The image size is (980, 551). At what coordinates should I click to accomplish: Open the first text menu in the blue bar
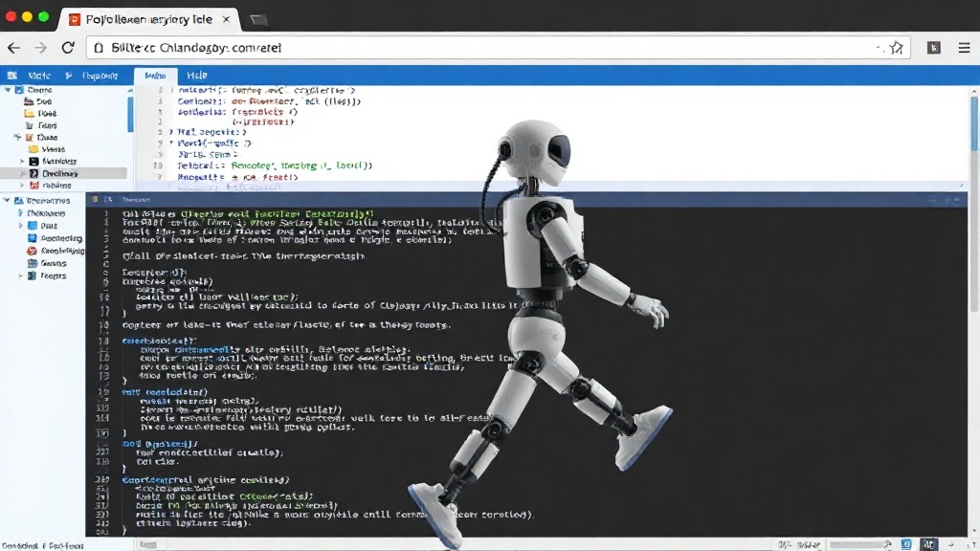click(x=38, y=75)
